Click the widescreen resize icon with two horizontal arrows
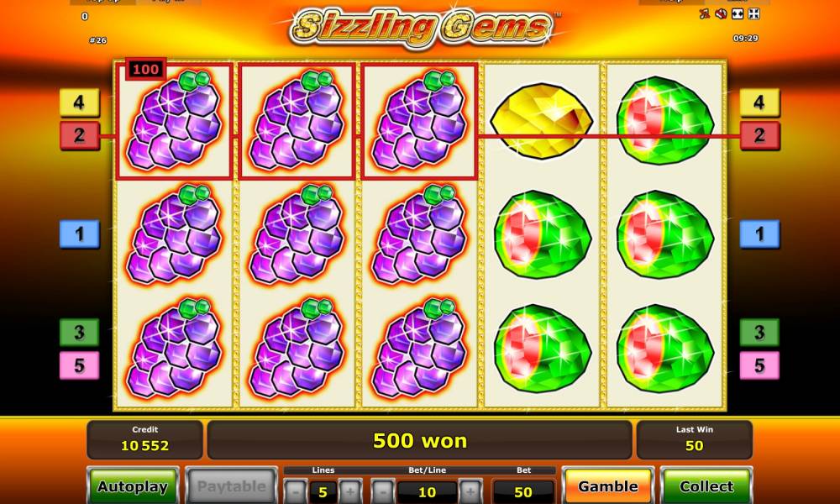This screenshot has width=840, height=504. pos(738,14)
